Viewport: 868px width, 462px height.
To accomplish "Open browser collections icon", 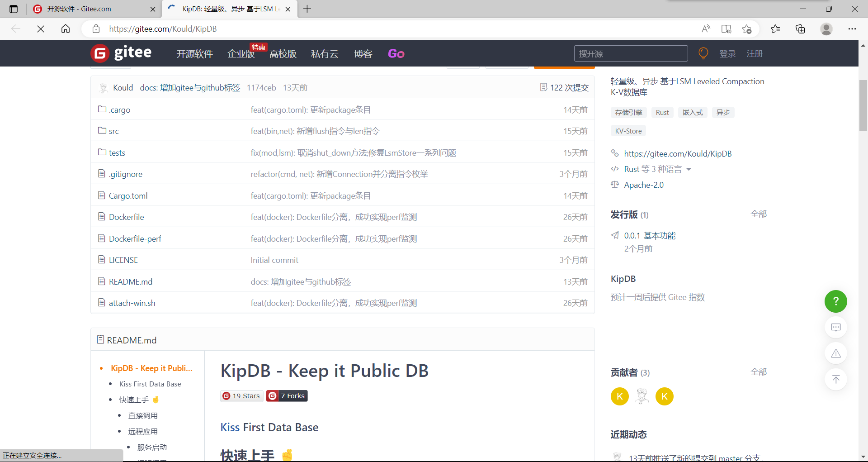I will (x=800, y=29).
